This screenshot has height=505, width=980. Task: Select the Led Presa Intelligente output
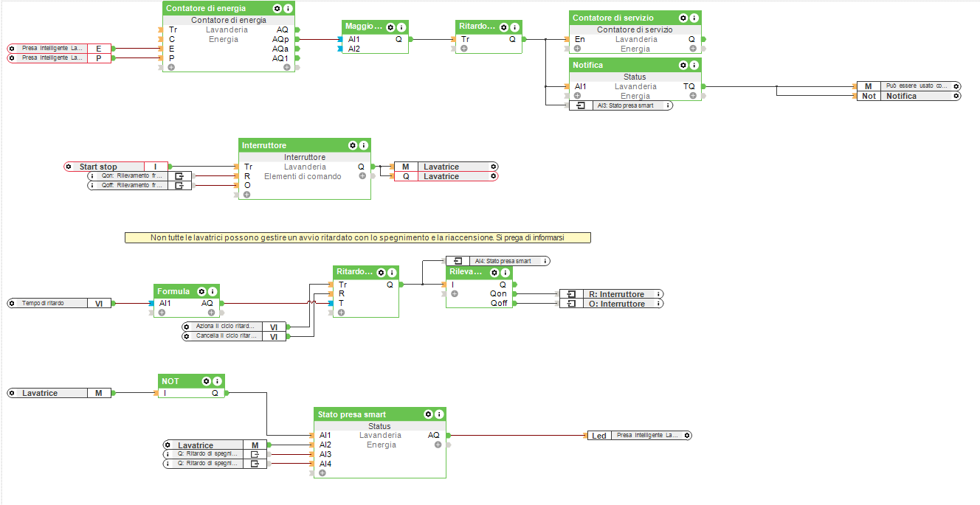639,436
